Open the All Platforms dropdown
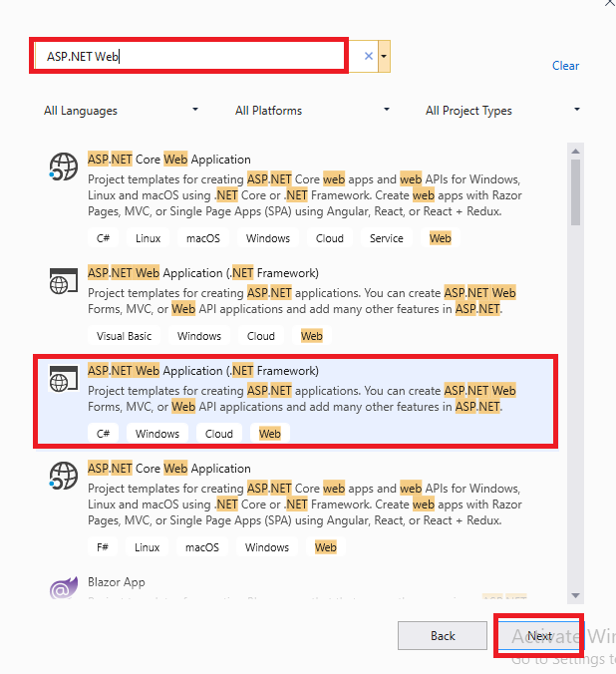The image size is (616, 674). pos(312,111)
